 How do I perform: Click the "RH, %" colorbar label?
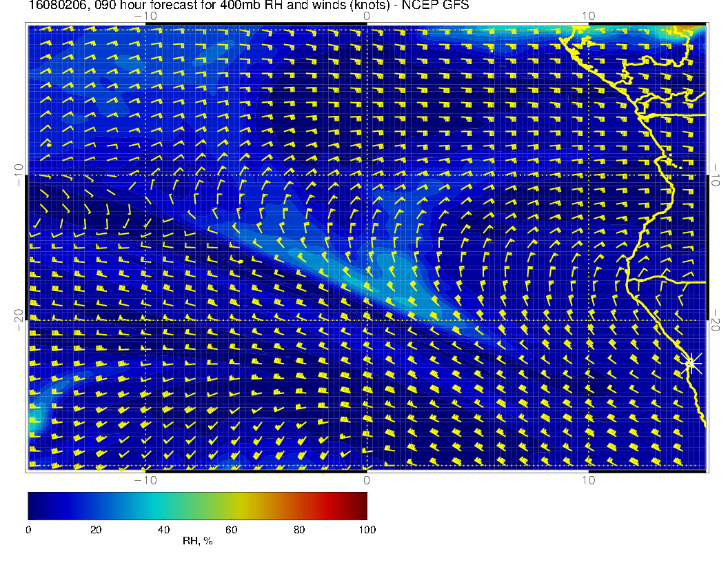(x=197, y=541)
